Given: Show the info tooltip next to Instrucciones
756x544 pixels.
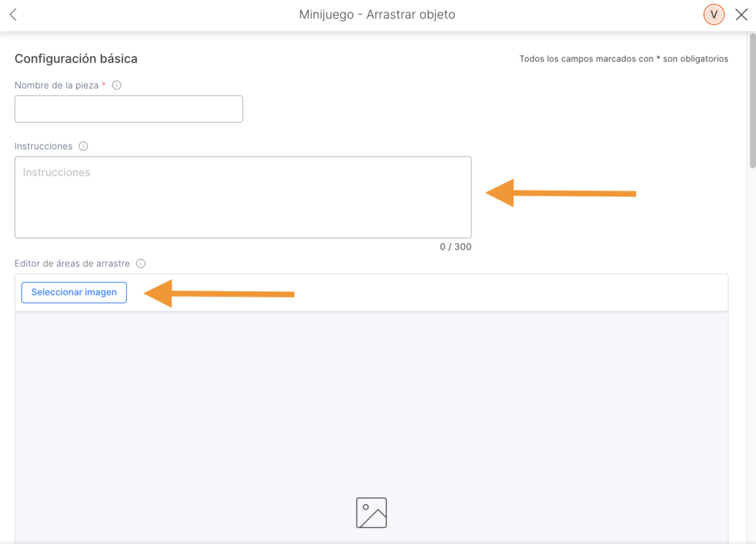Looking at the screenshot, I should coord(83,146).
